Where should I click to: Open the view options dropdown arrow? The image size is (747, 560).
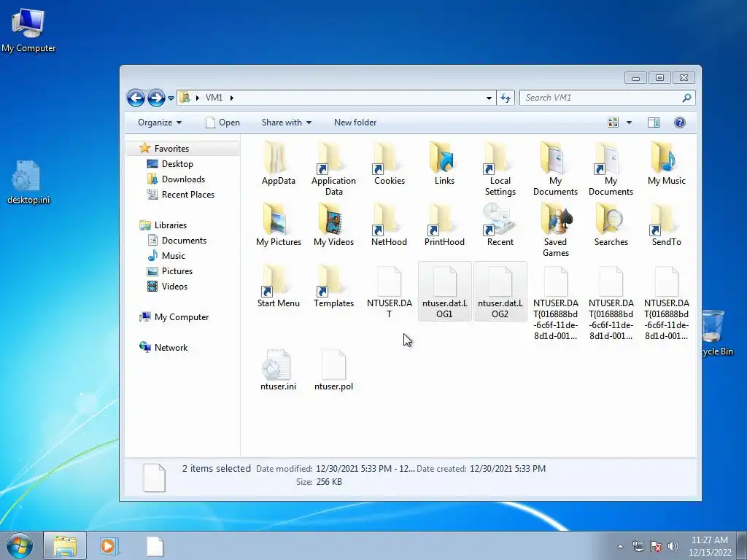(x=629, y=122)
